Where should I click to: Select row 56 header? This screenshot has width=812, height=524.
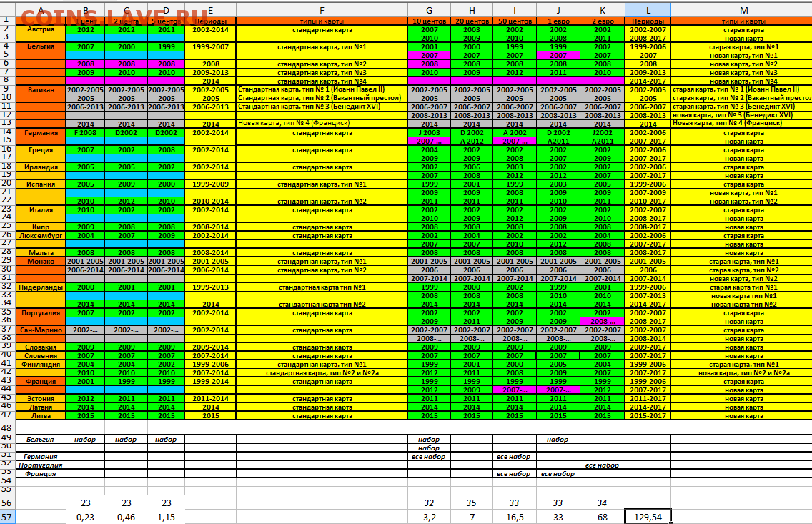click(7, 503)
